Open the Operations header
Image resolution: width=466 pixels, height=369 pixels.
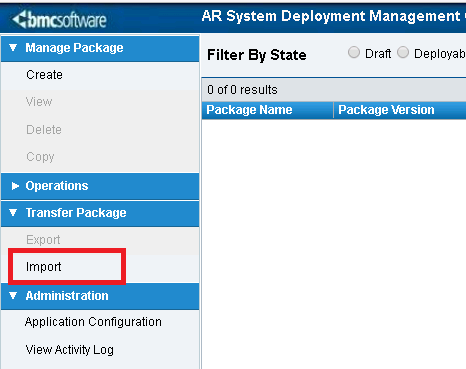coord(100,186)
